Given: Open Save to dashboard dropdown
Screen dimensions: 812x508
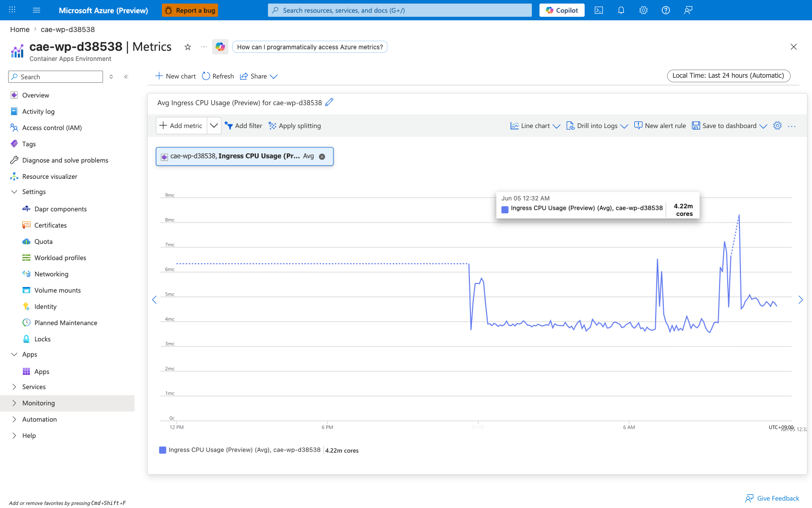Looking at the screenshot, I should (729, 125).
